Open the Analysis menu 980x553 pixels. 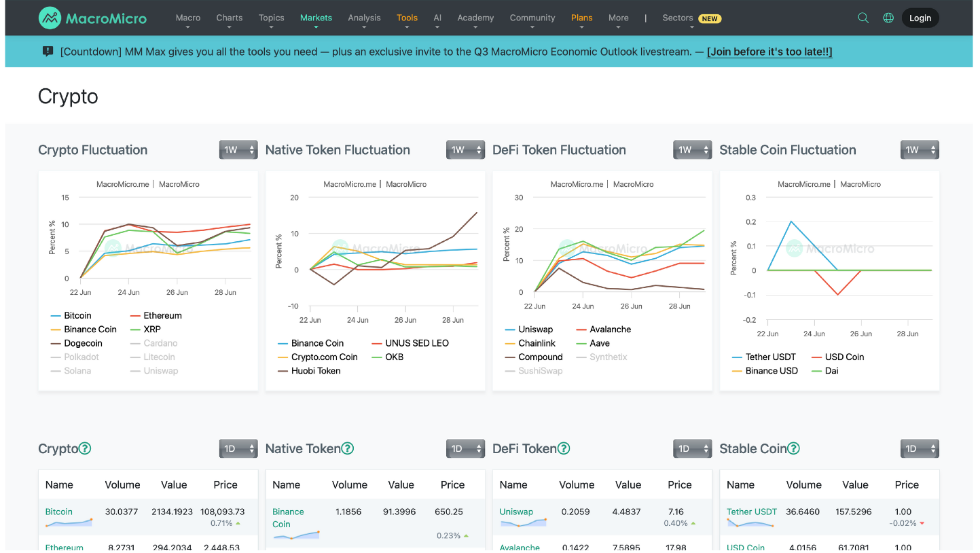tap(364, 18)
